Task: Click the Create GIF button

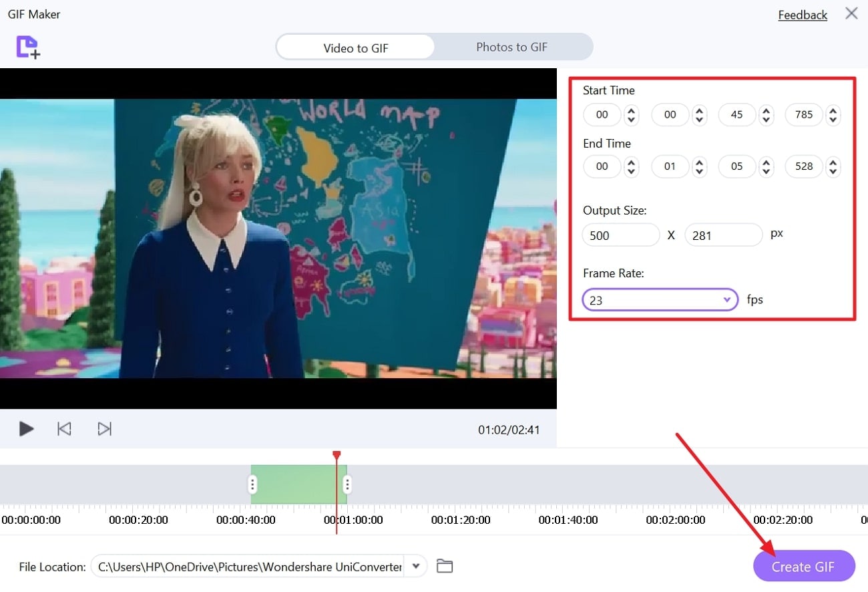Action: (803, 567)
